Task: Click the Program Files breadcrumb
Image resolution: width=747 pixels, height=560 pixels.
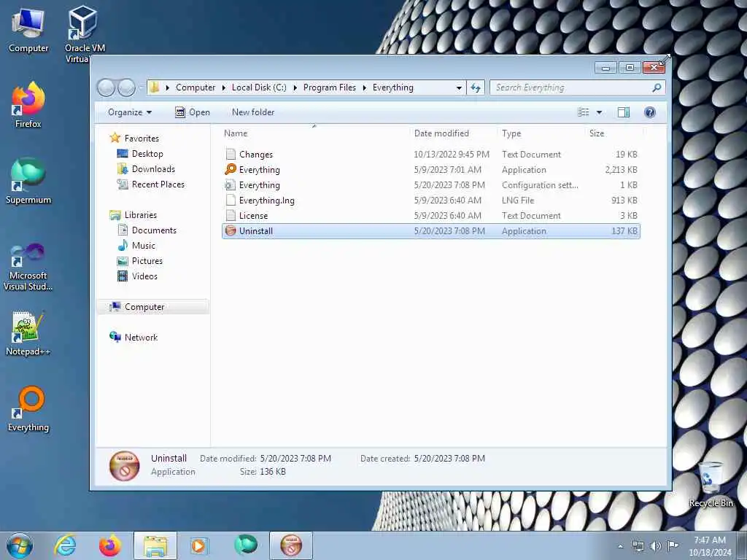Action: coord(330,87)
